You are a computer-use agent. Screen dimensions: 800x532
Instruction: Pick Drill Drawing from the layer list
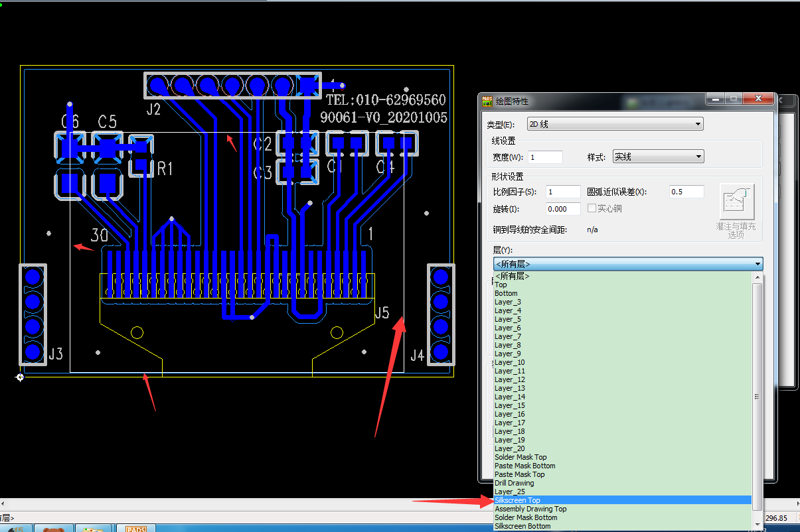(514, 483)
